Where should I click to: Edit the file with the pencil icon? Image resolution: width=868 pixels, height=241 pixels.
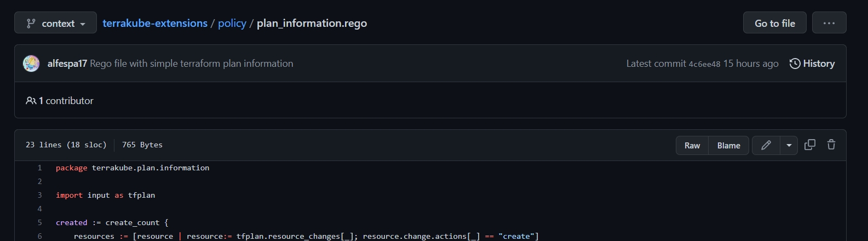point(766,145)
